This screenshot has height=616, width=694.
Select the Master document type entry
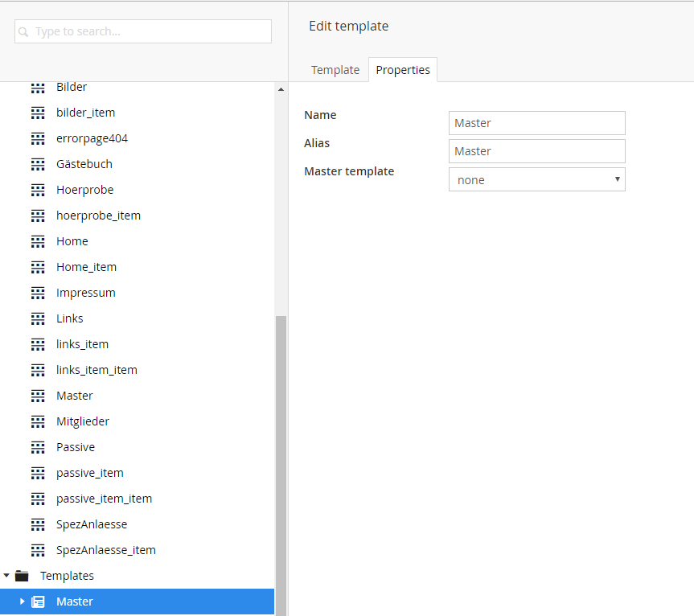(74, 396)
